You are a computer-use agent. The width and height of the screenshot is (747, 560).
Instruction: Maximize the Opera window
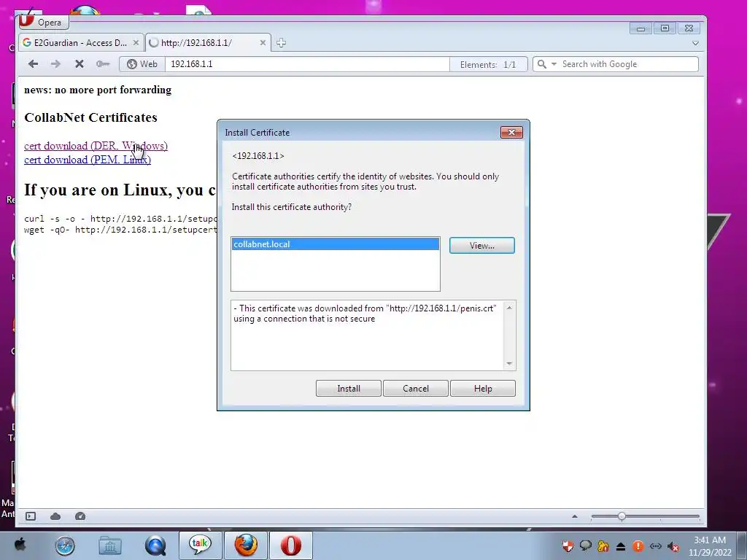click(665, 28)
